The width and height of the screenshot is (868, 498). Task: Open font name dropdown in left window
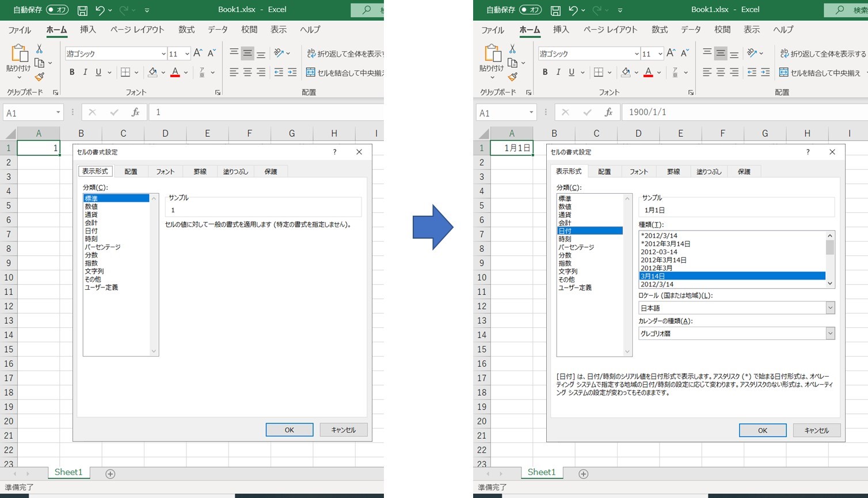[163, 53]
